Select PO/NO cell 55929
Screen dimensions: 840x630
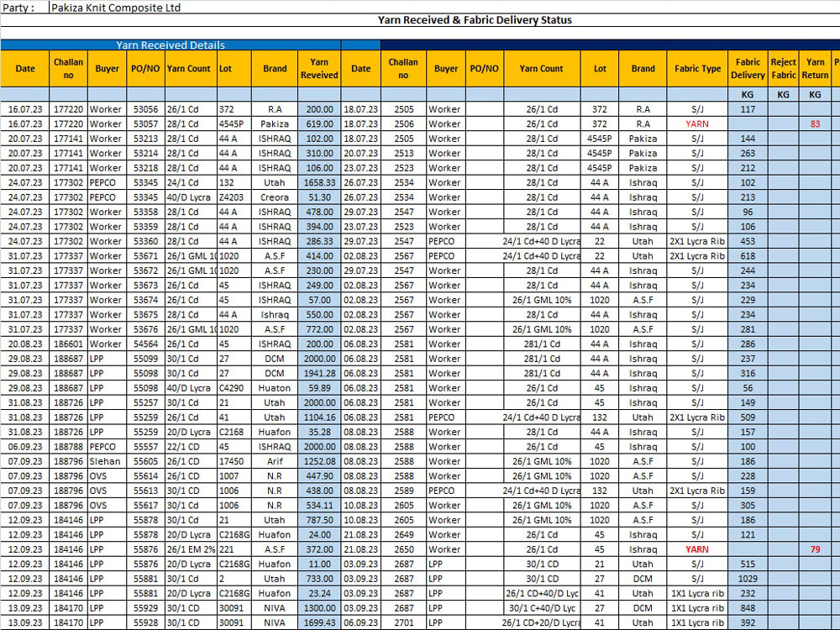pos(145,608)
